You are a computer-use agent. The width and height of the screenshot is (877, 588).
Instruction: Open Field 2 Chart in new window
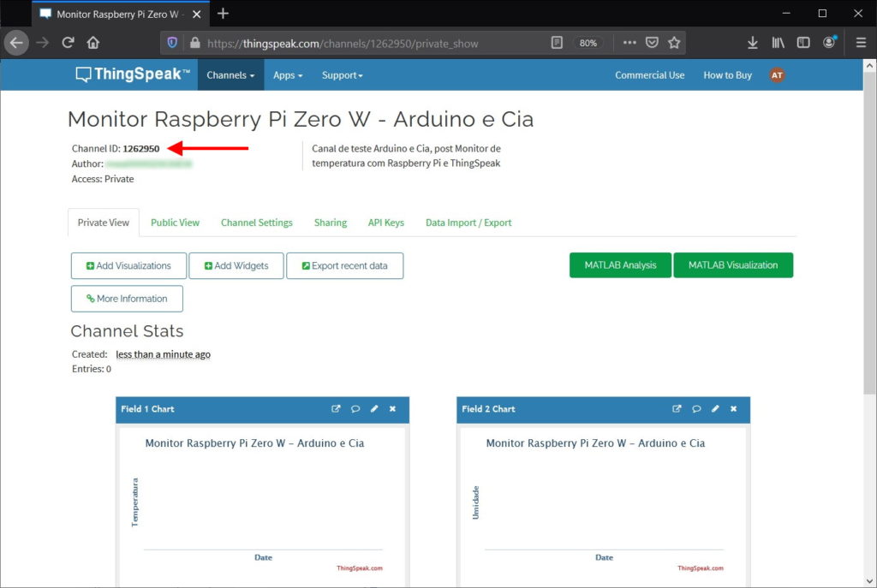pyautogui.click(x=677, y=408)
